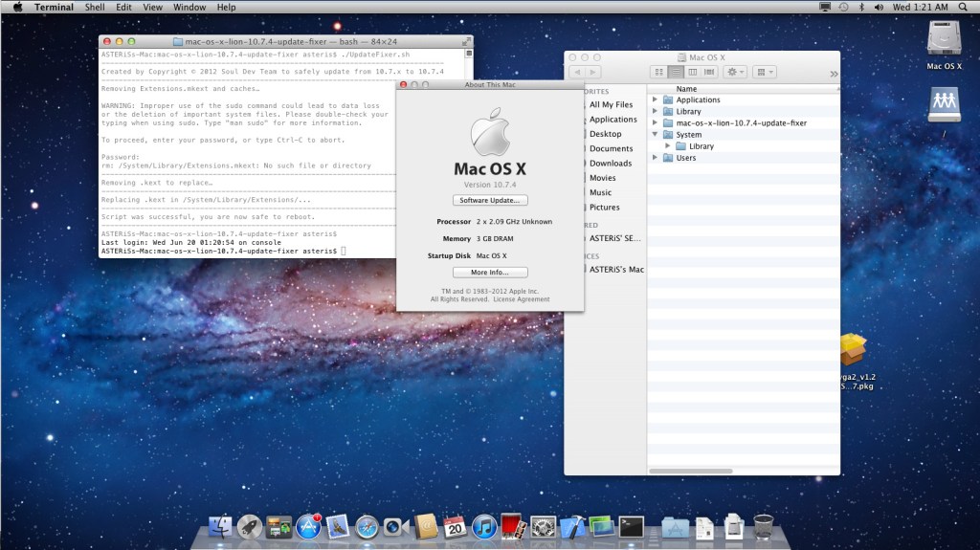
Task: Launch Xcode hammer icon in Dock
Action: (572, 527)
